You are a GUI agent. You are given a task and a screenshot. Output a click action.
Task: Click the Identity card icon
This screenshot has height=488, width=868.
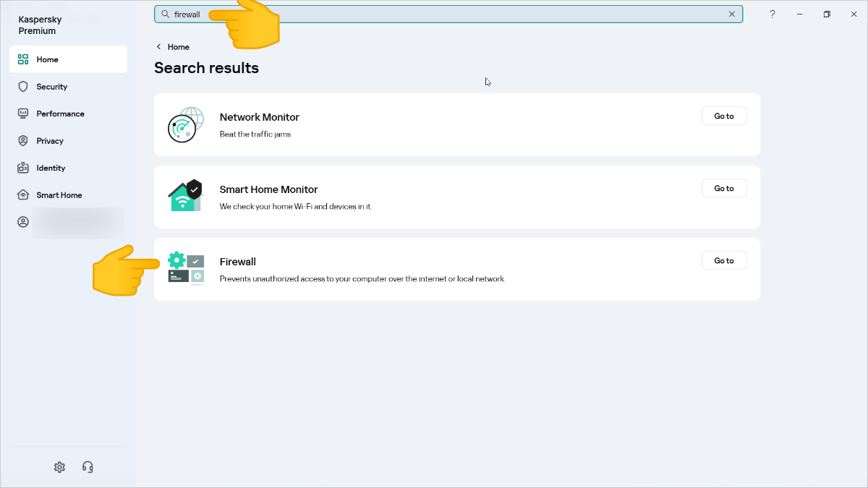pyautogui.click(x=23, y=168)
